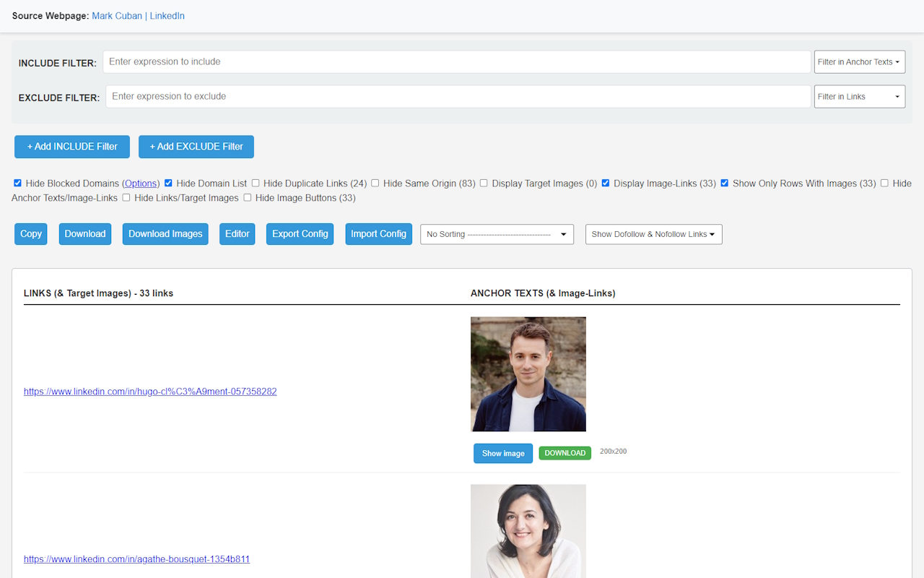Enable Hide Anchor Texts/Image-Links checkbox
Screen dimensions: 924x578
point(884,184)
